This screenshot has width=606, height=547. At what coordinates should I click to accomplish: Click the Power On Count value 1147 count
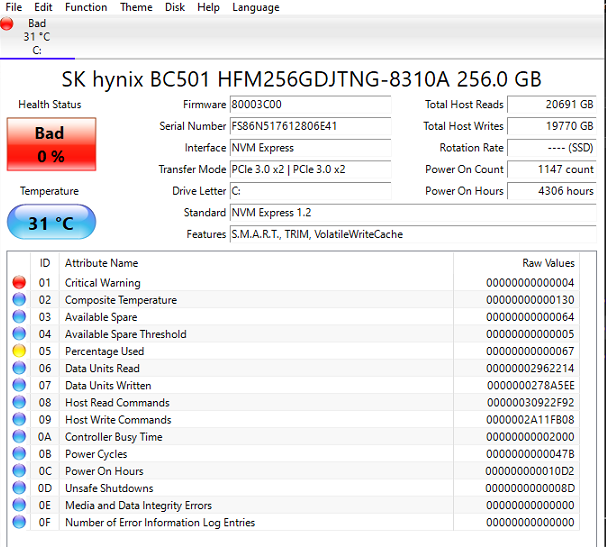[x=552, y=169]
